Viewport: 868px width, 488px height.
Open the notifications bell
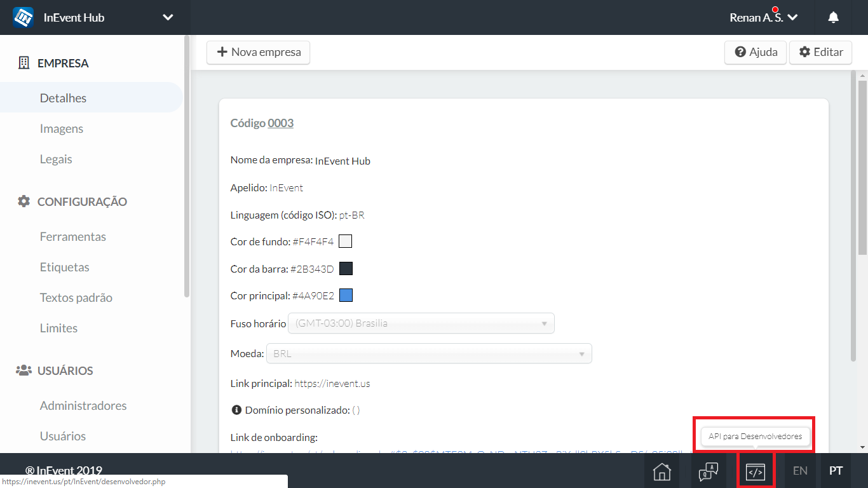tap(833, 18)
